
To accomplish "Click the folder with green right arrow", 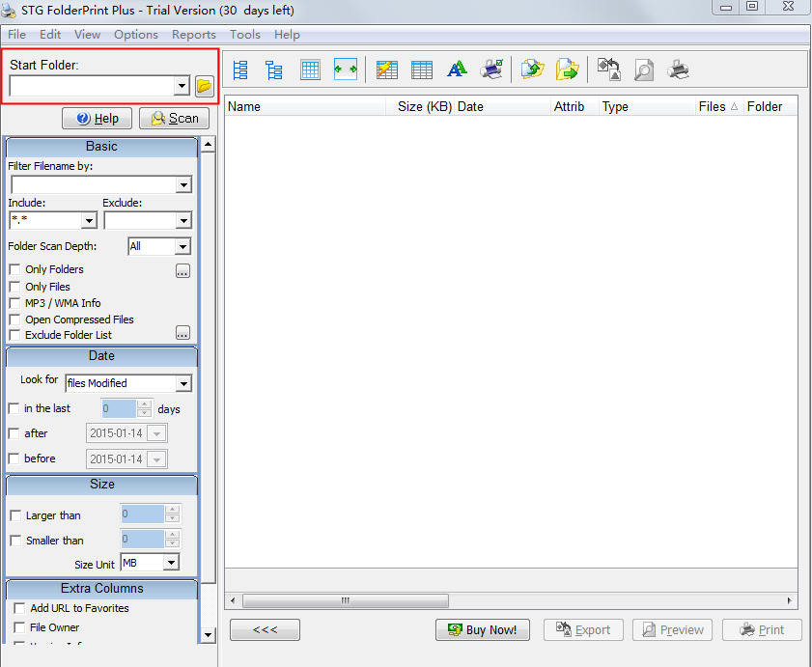I will point(567,69).
